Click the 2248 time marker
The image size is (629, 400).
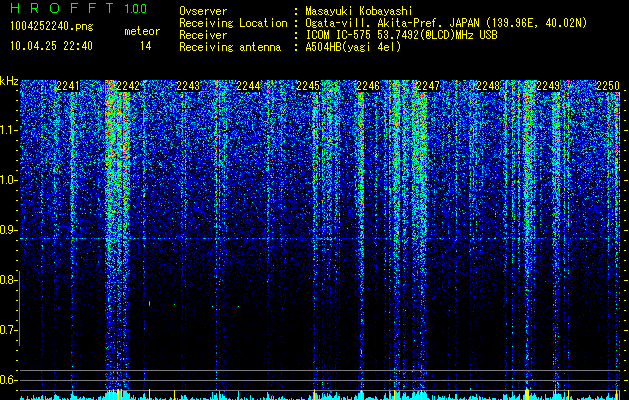pyautogui.click(x=488, y=86)
